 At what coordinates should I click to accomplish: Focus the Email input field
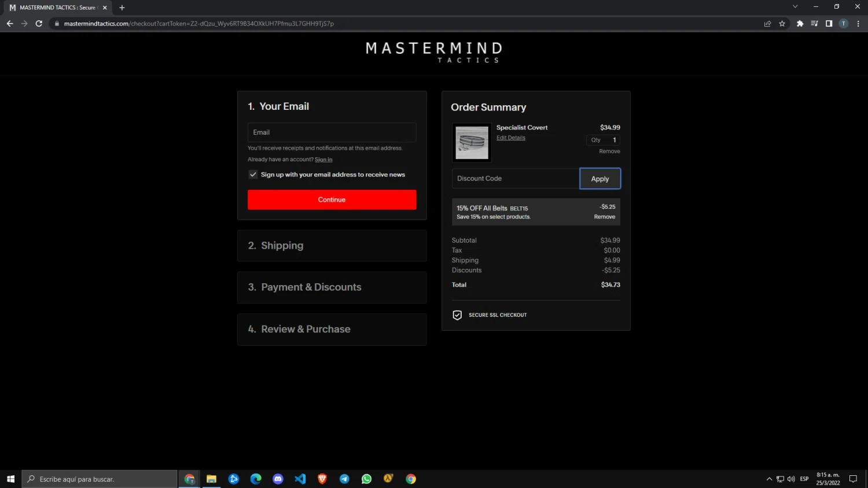point(332,132)
